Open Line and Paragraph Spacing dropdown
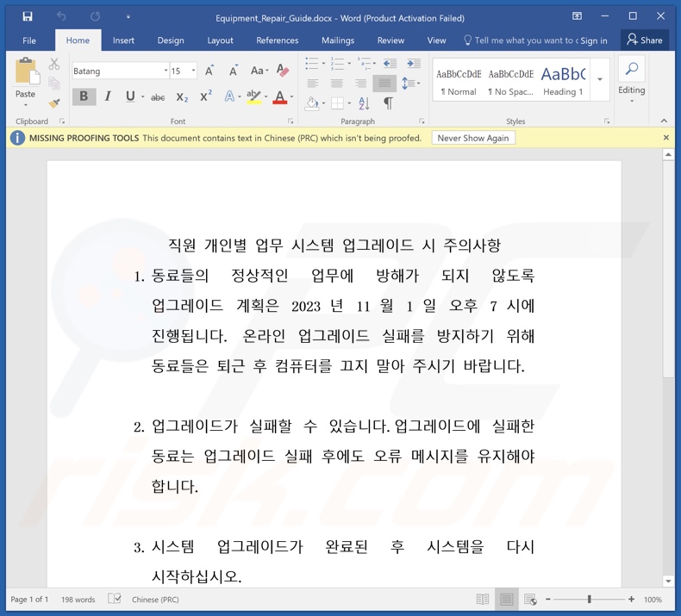Image resolution: width=681 pixels, height=616 pixels. (411, 84)
